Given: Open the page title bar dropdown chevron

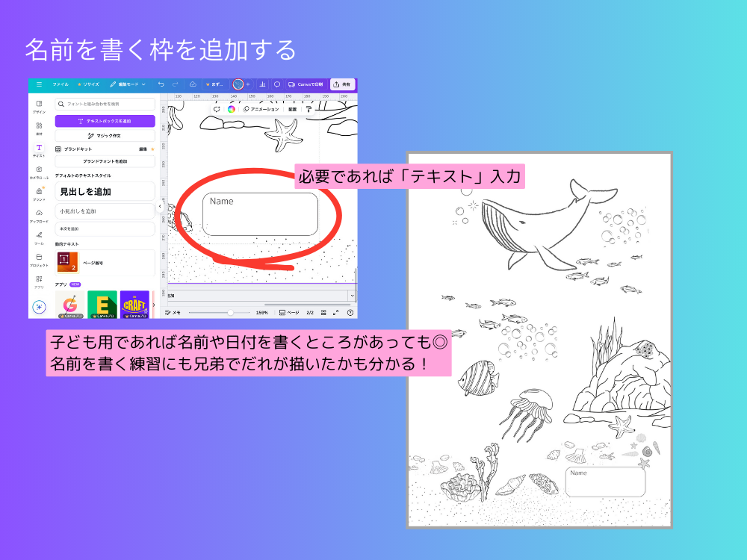Looking at the screenshot, I should tap(351, 296).
